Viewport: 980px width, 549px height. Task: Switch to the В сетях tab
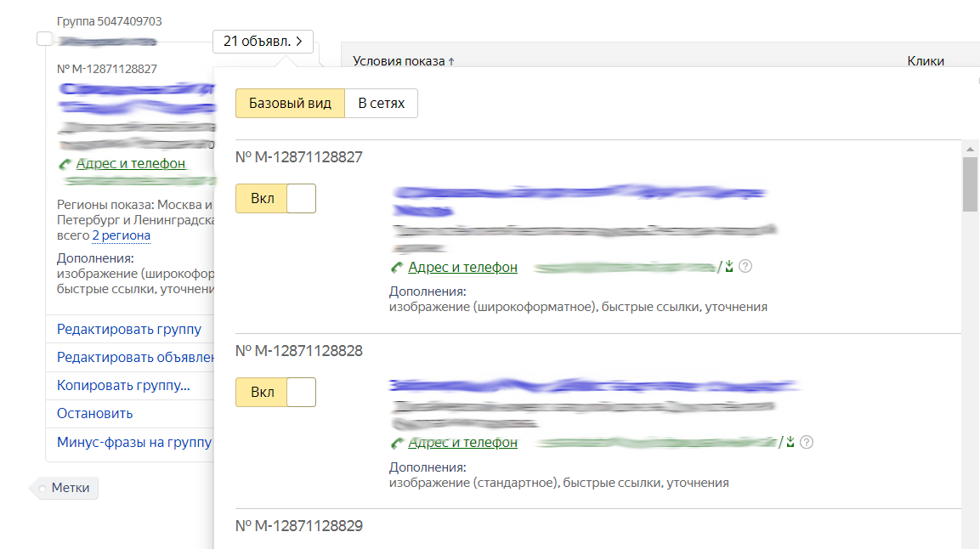coord(381,104)
